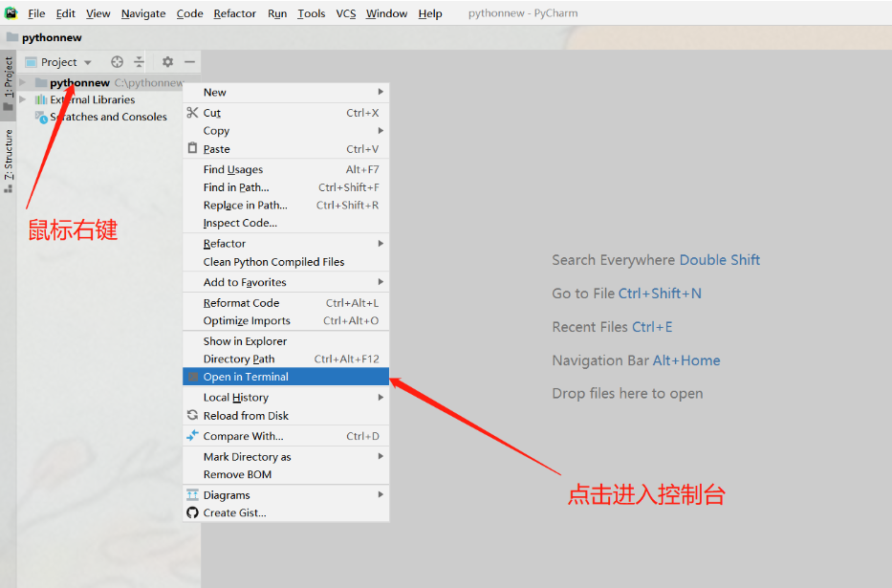Hide the Project panel with minus icon

(x=190, y=61)
